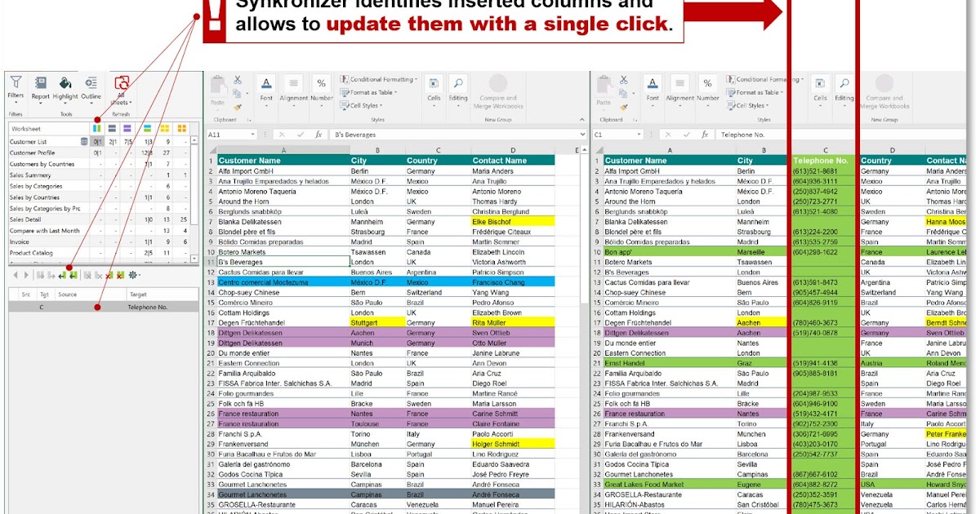This screenshot has width=980, height=514.
Task: Go to next difference arrow
Action: click(24, 275)
